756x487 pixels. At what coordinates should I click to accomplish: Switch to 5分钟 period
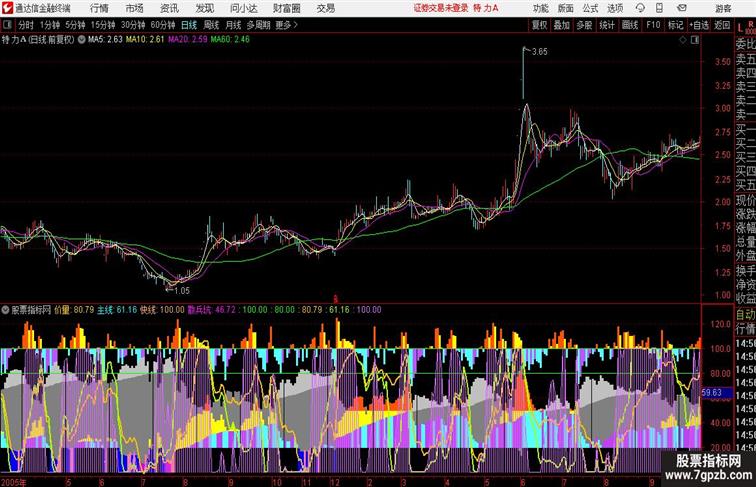(75, 25)
